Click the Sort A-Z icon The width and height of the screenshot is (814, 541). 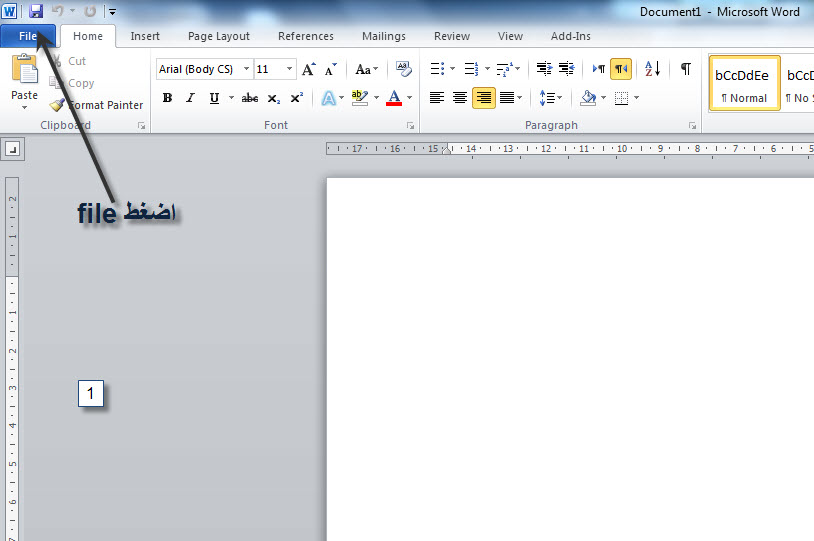coord(652,69)
